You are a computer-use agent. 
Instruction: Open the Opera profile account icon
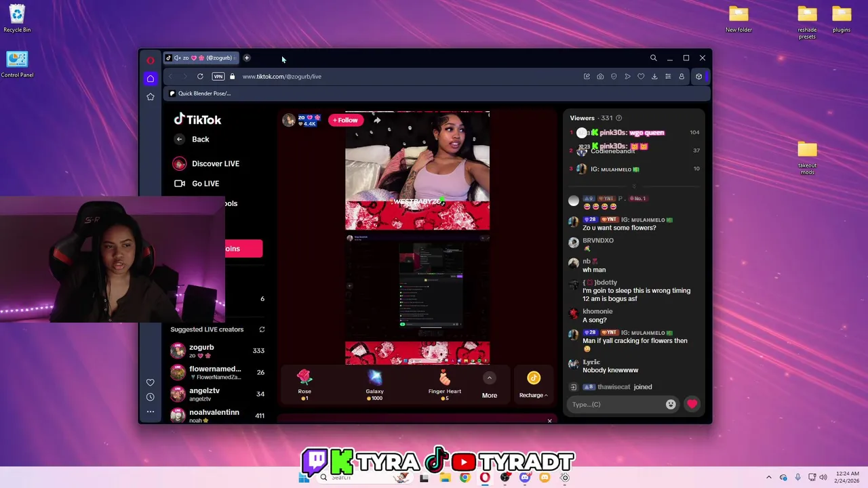(682, 77)
